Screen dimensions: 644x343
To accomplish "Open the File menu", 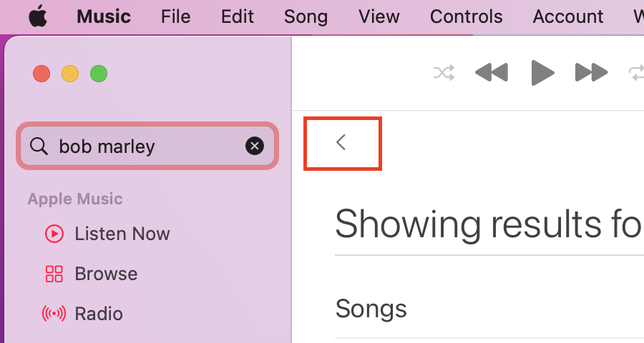I will point(176,17).
